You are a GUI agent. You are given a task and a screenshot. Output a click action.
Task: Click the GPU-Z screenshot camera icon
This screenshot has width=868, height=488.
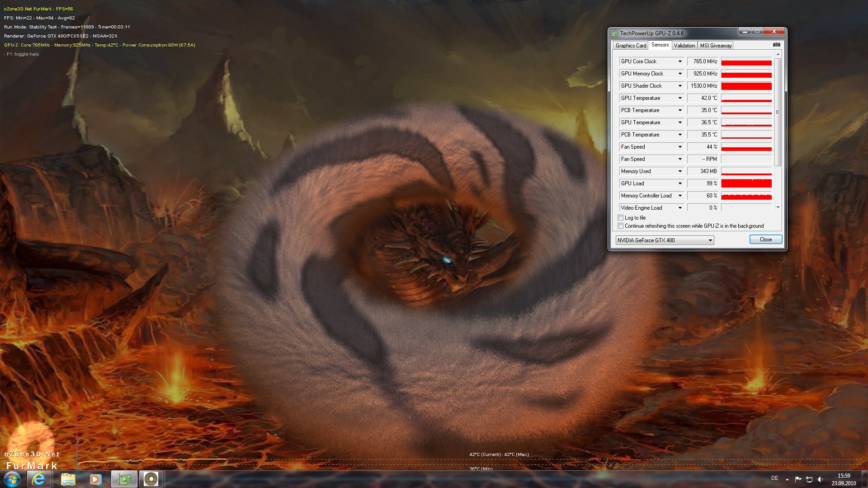[776, 45]
